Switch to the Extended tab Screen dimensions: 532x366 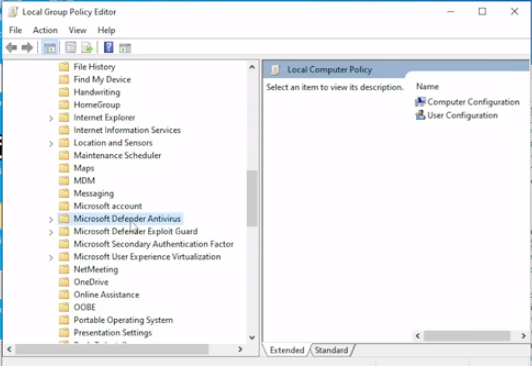click(x=287, y=350)
